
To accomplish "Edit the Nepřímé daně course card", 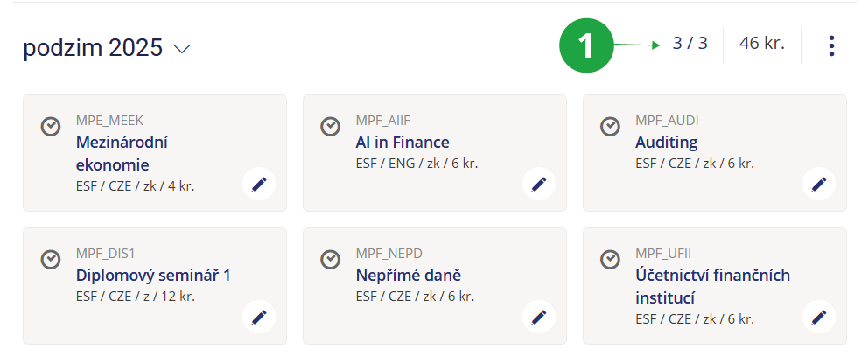I will point(539,317).
